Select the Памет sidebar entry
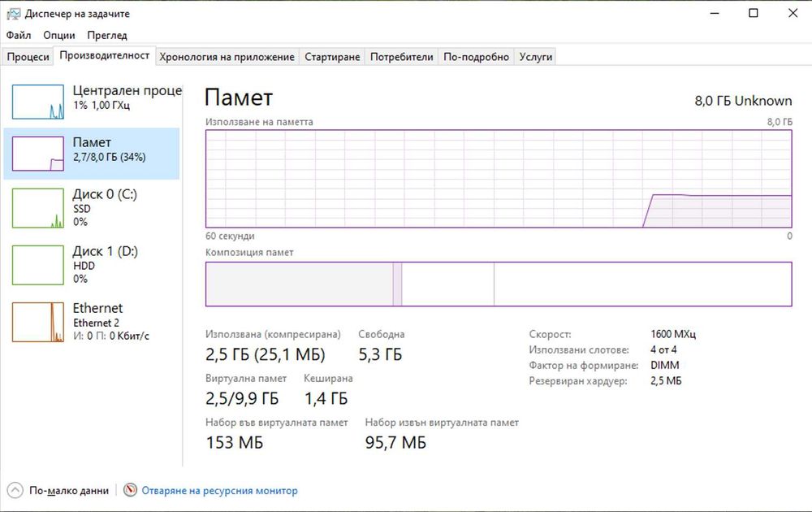This screenshot has height=512, width=812. pos(92,154)
